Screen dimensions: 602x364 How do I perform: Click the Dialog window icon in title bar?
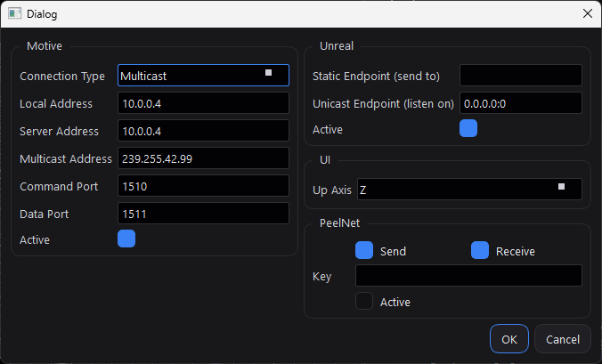coord(15,14)
